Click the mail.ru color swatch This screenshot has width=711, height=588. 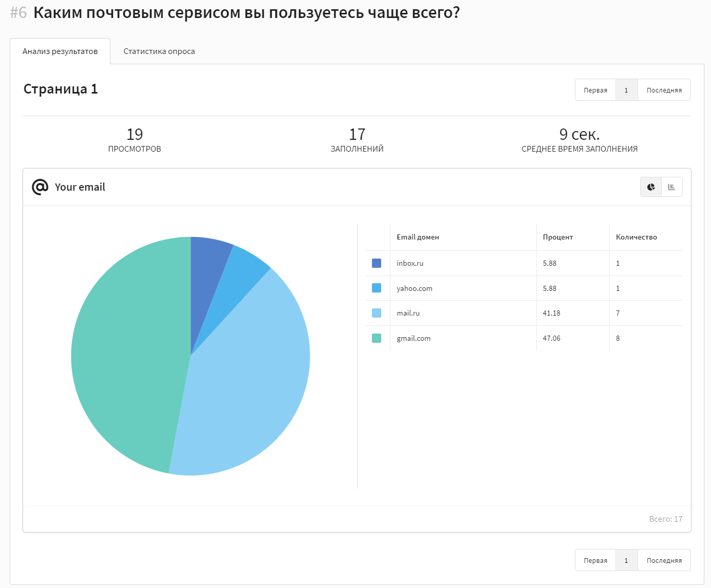tap(377, 313)
